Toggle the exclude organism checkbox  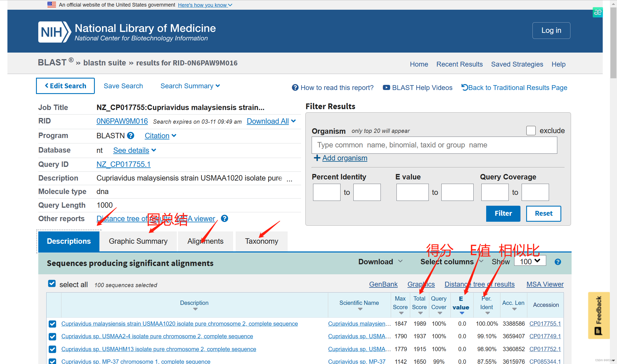[531, 131]
